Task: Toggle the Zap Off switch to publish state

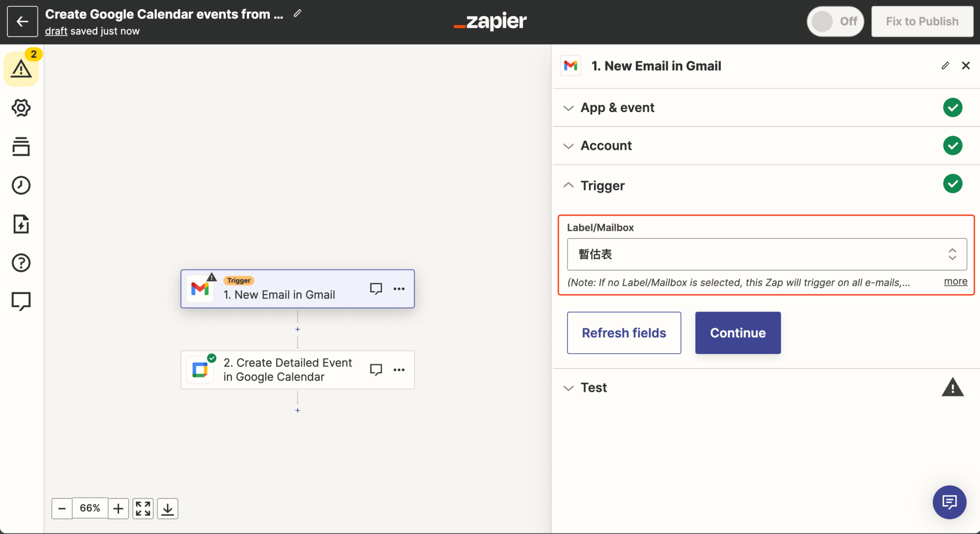Action: (835, 21)
